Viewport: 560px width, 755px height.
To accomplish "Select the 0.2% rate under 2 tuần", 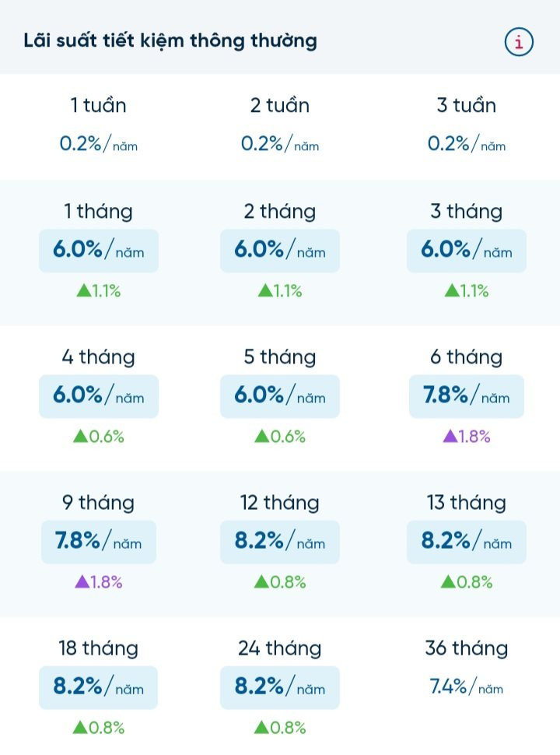I will [x=280, y=142].
